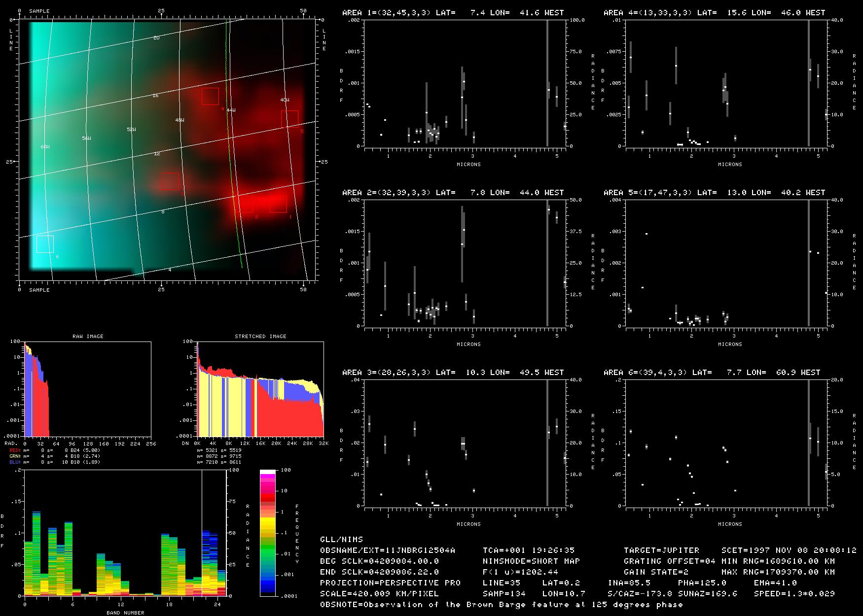This screenshot has height=616, width=863.
Task: Select the stretched stats 'm= 7210 s= 8611'
Action: click(x=219, y=462)
